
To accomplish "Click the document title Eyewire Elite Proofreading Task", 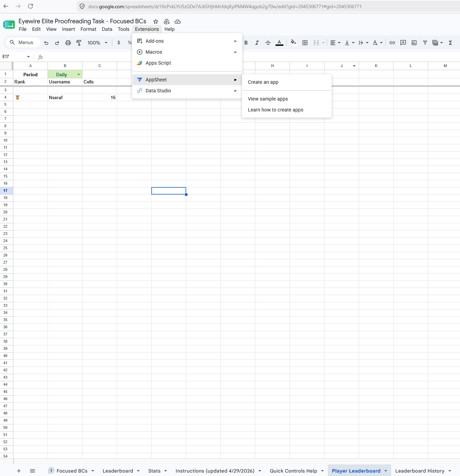I will click(x=82, y=21).
